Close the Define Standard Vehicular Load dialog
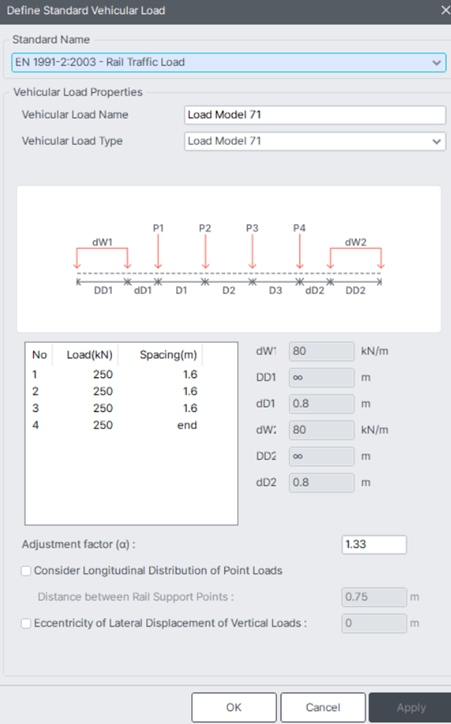The width and height of the screenshot is (451, 724). point(445,10)
